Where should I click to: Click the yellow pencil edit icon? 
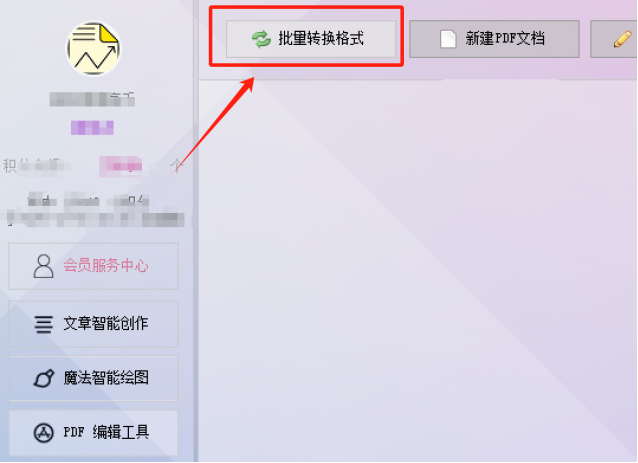[622, 40]
